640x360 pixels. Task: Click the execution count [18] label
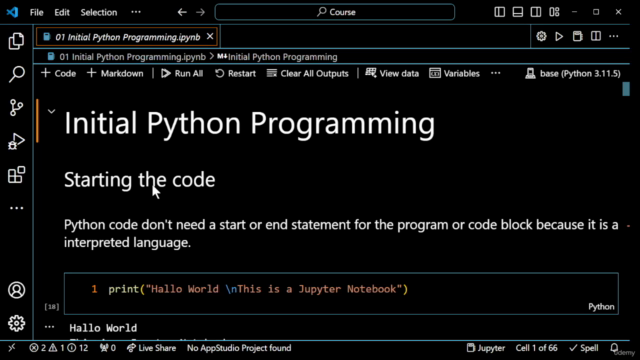pos(51,307)
